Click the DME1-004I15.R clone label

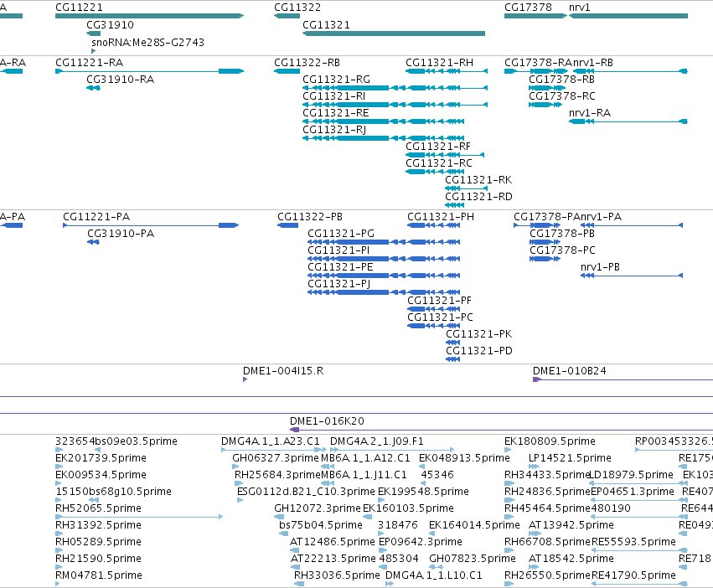point(283,371)
